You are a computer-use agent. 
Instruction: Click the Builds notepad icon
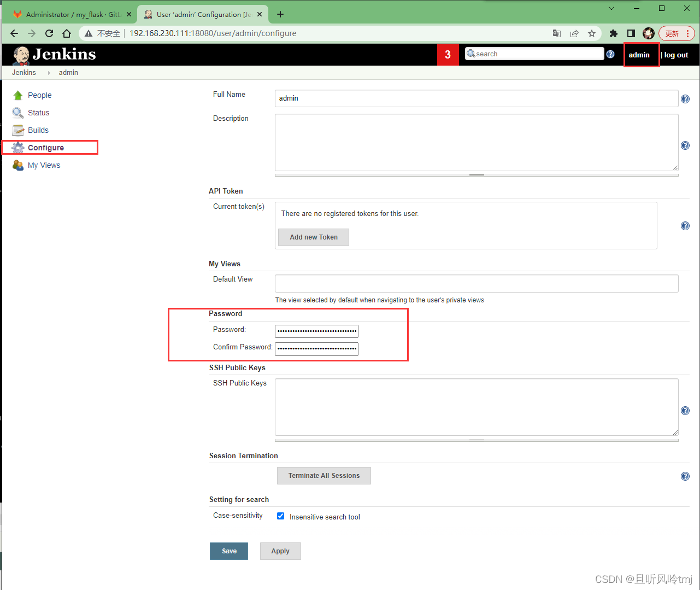(x=18, y=130)
